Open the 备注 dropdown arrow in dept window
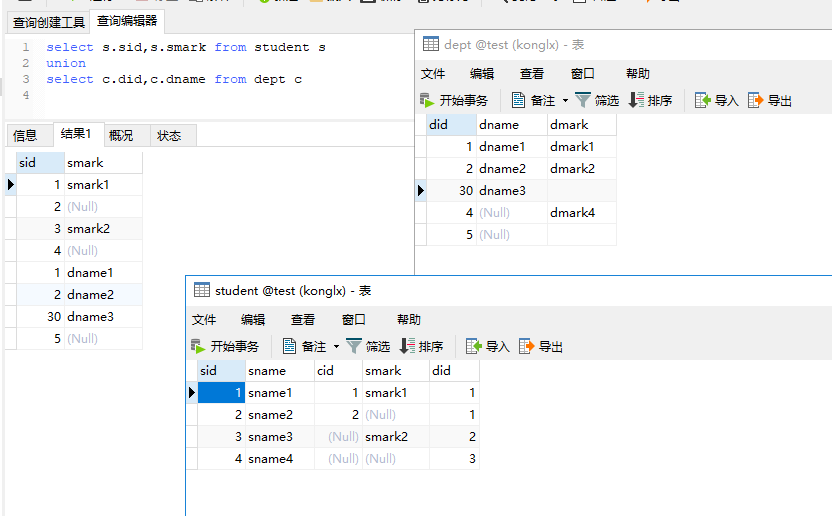 pos(565,100)
